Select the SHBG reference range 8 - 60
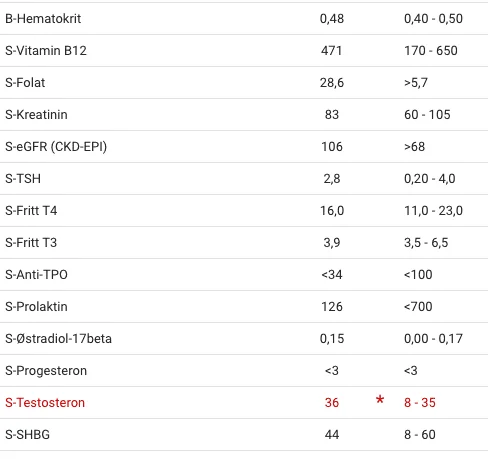 coord(420,435)
